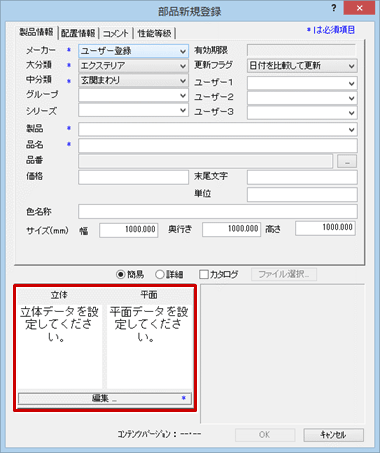
Task: Switch to the 配置情報 tab
Action: click(78, 33)
